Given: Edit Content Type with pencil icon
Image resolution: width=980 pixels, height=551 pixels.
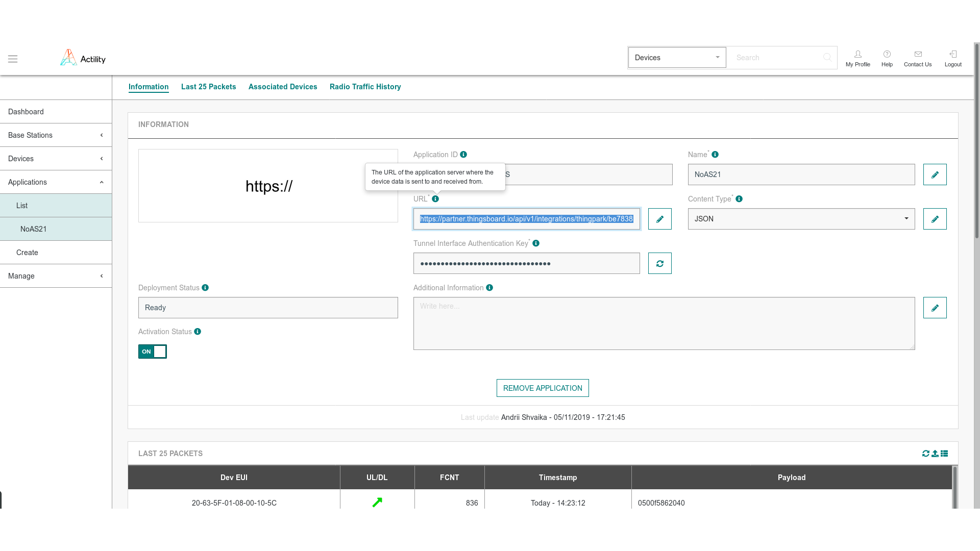Looking at the screenshot, I should coord(935,219).
